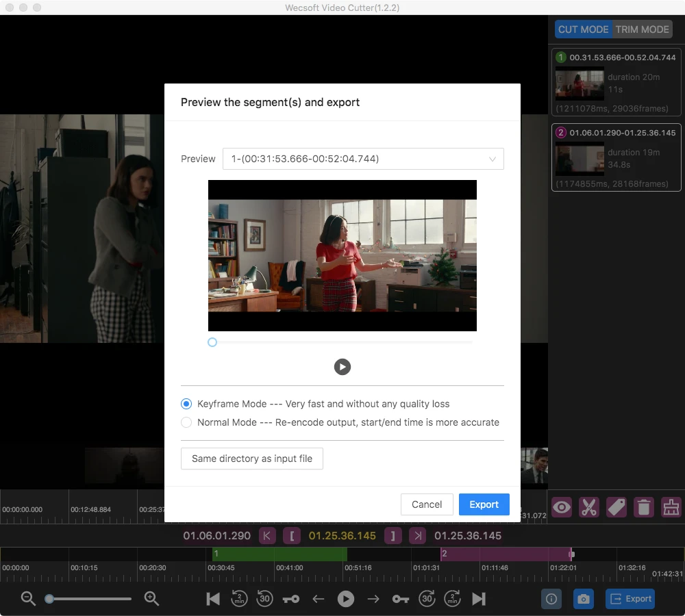Jump to segment end marker icon
This screenshot has width=685, height=616.
point(418,536)
